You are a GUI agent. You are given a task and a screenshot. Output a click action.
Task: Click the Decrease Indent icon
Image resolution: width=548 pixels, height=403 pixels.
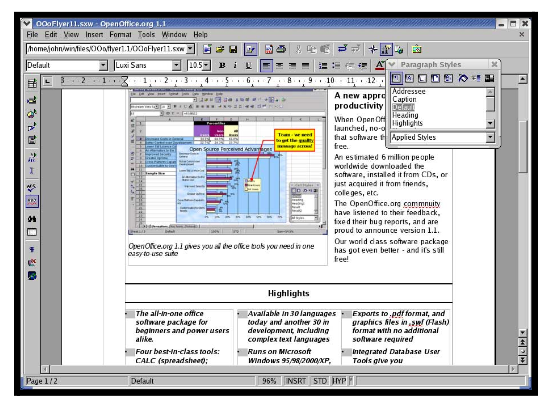click(x=349, y=65)
